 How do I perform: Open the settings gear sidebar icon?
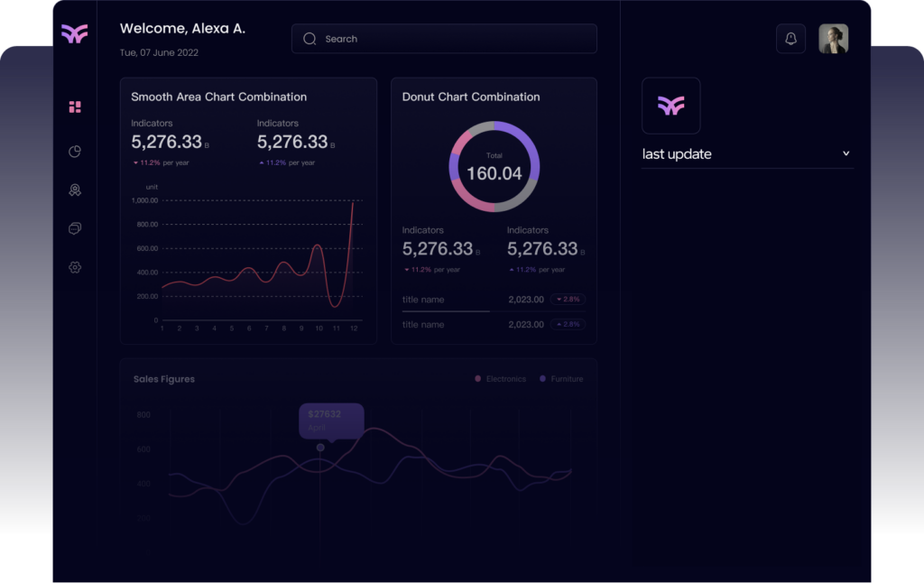[x=75, y=268]
